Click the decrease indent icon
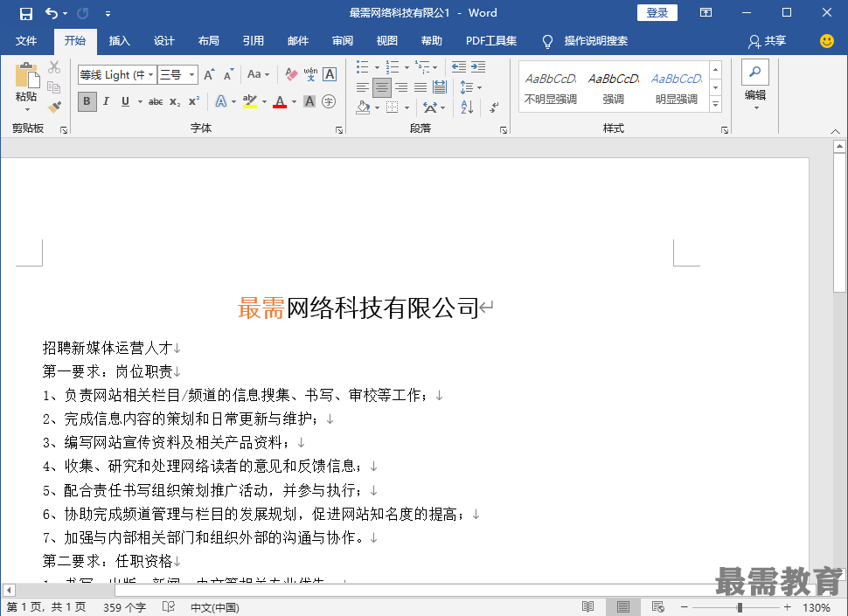This screenshot has height=616, width=848. (459, 67)
